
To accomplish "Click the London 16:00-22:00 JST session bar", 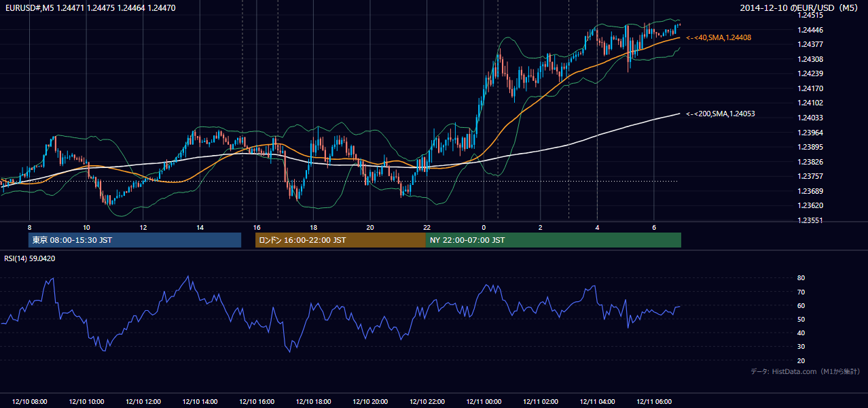I will pos(340,240).
